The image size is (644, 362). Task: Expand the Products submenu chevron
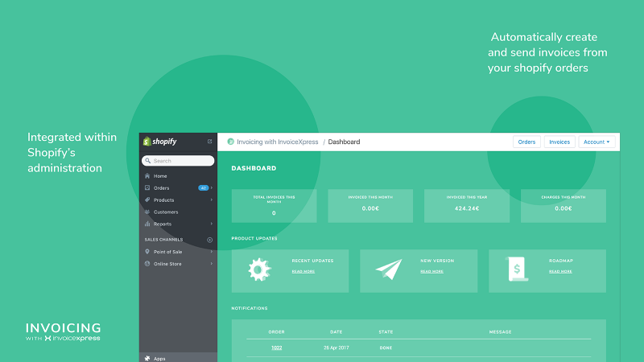pos(212,200)
